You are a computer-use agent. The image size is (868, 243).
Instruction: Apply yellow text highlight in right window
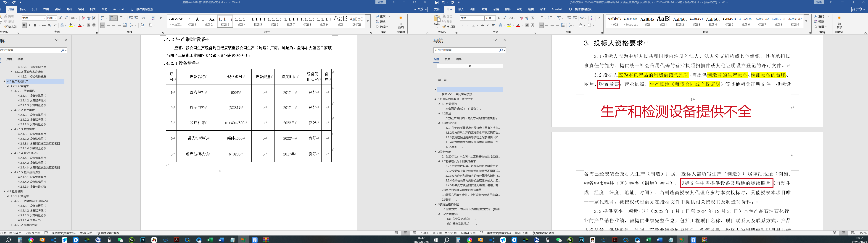pyautogui.click(x=509, y=25)
